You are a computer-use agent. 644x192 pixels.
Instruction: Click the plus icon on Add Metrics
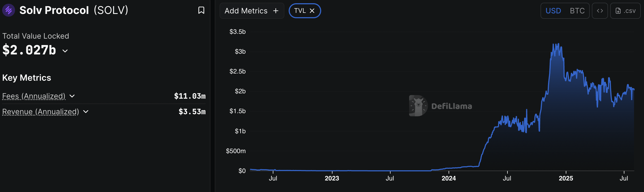[276, 11]
